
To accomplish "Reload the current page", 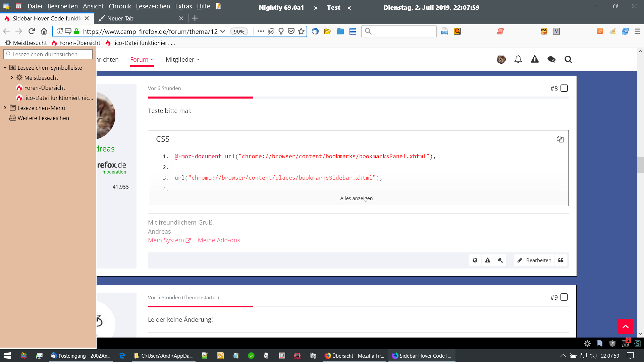I will click(32, 31).
